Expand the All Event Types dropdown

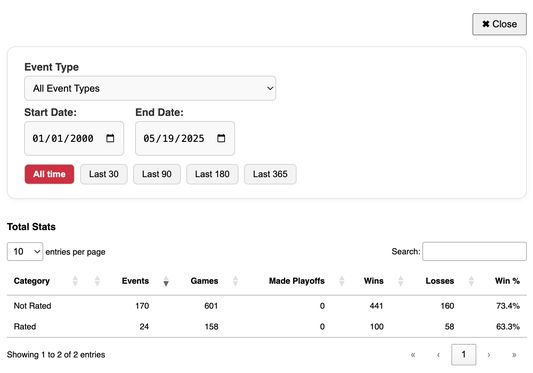(150, 88)
